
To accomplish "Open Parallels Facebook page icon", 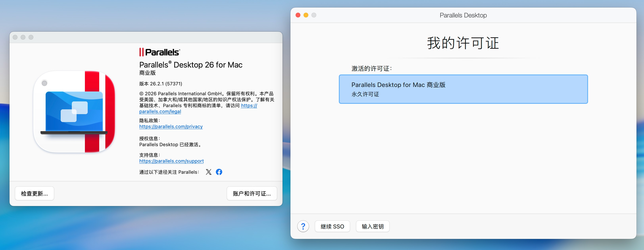I will 219,172.
